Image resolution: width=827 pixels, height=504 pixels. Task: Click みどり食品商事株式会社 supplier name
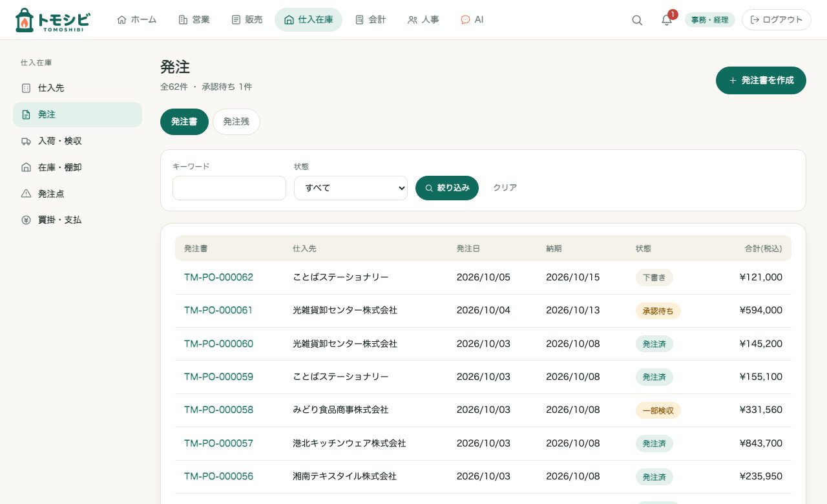(340, 410)
